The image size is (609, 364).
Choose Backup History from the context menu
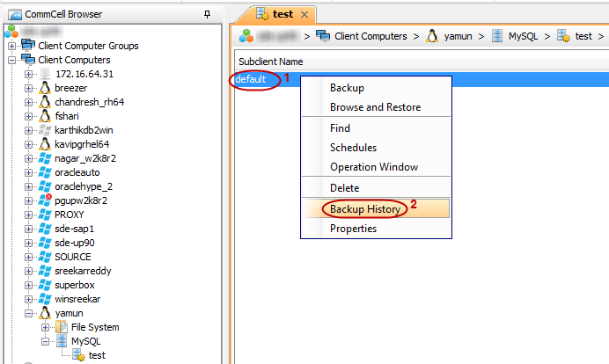point(365,209)
